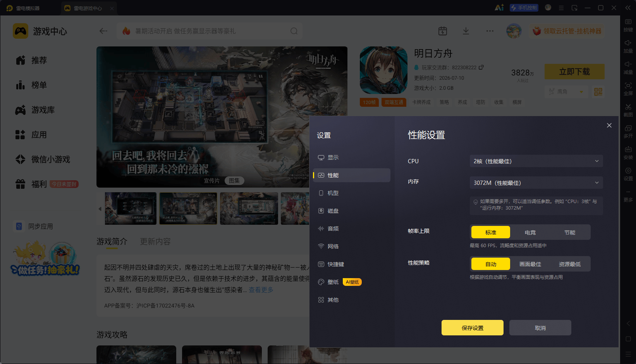Click 取消 cancel button

(540, 328)
